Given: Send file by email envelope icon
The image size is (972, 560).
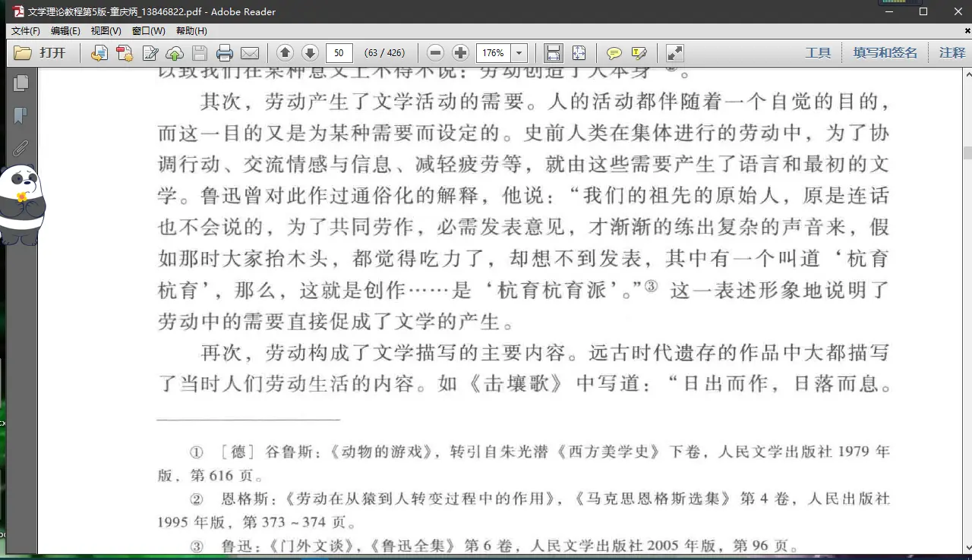Looking at the screenshot, I should click(250, 53).
